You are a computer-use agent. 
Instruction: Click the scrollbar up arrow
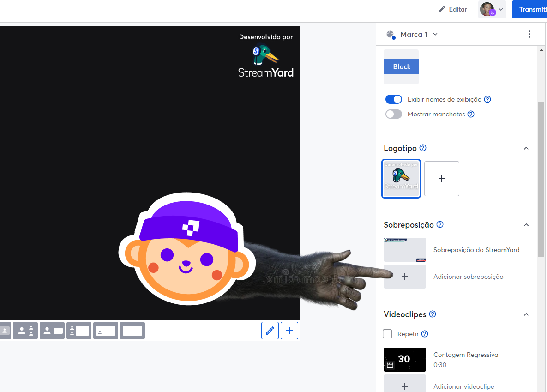point(541,50)
